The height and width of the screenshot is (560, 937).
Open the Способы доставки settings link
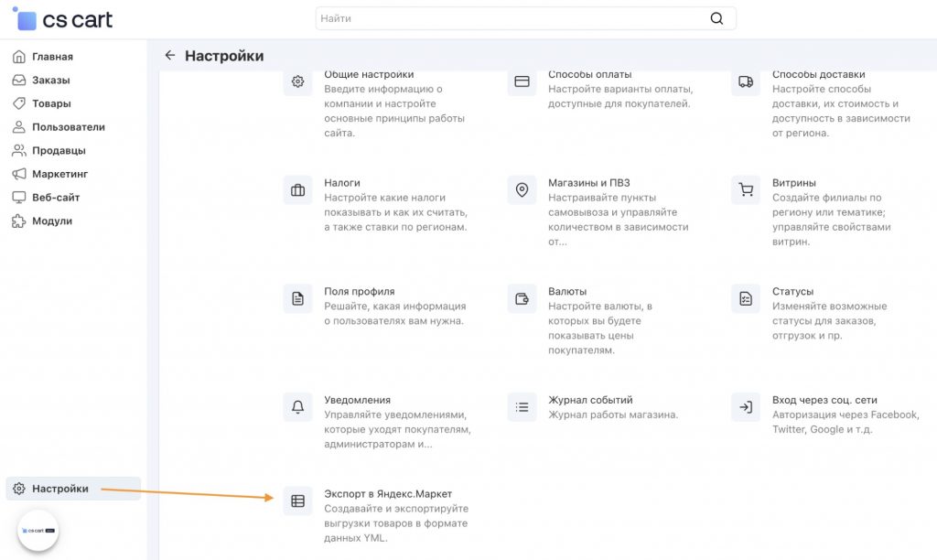(820, 75)
